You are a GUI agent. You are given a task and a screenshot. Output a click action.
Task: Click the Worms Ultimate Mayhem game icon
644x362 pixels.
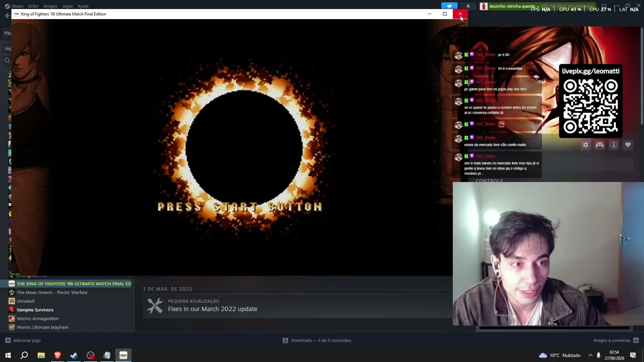pyautogui.click(x=12, y=327)
